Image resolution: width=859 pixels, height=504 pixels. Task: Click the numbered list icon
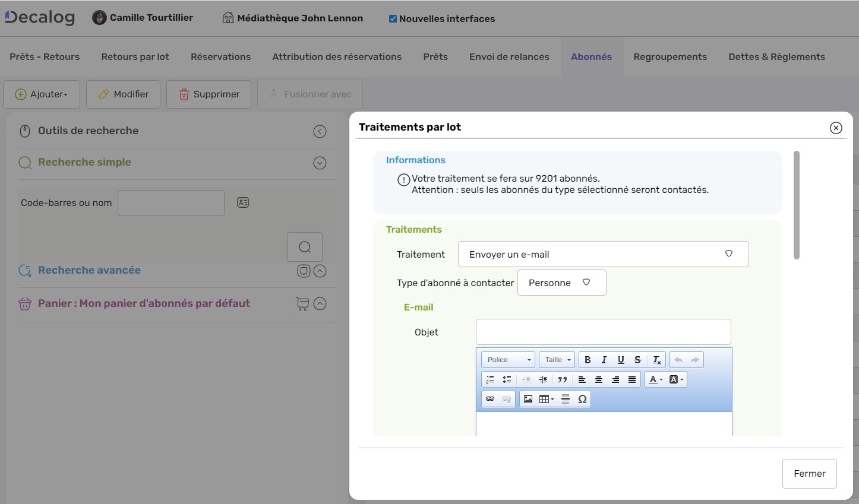489,379
